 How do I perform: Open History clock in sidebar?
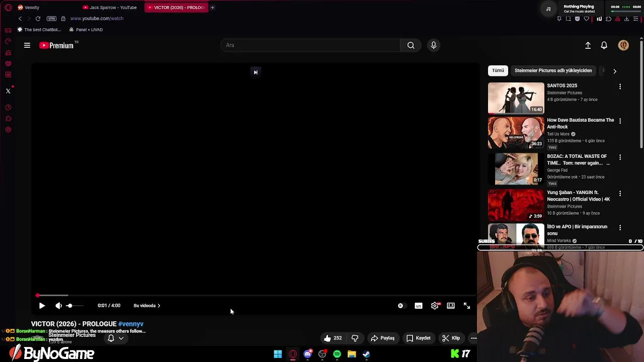click(x=8, y=108)
